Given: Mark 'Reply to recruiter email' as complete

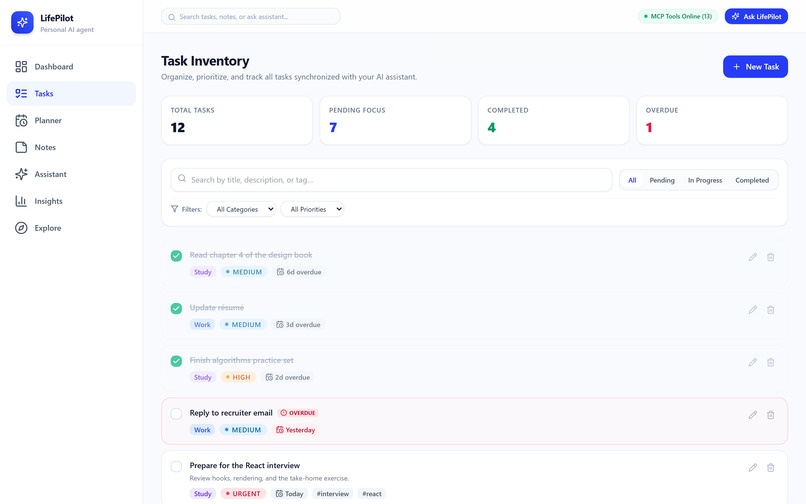Looking at the screenshot, I should click(176, 413).
